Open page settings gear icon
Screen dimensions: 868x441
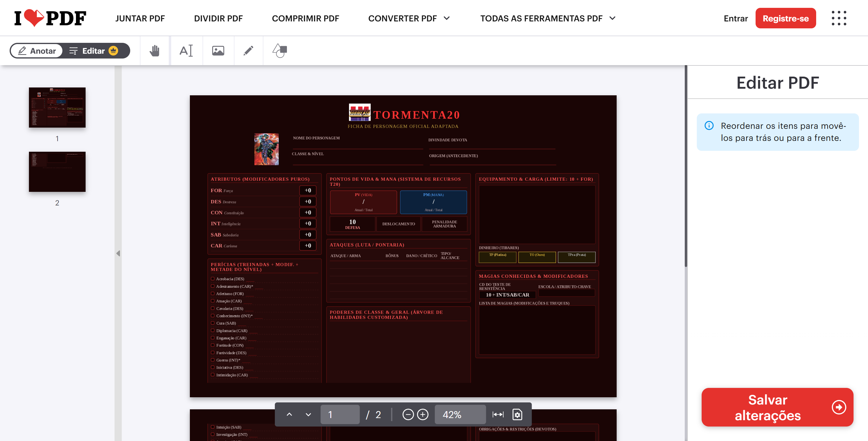click(x=517, y=414)
